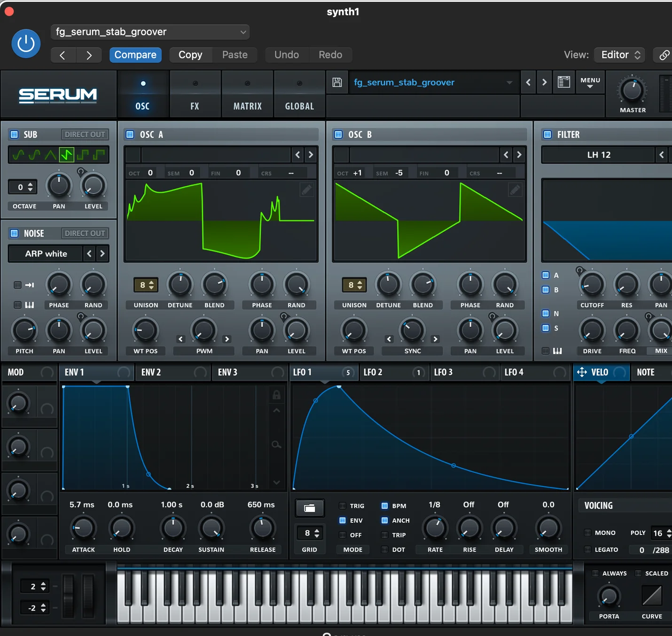This screenshot has width=672, height=636.
Task: Click the Undo button
Action: point(287,55)
